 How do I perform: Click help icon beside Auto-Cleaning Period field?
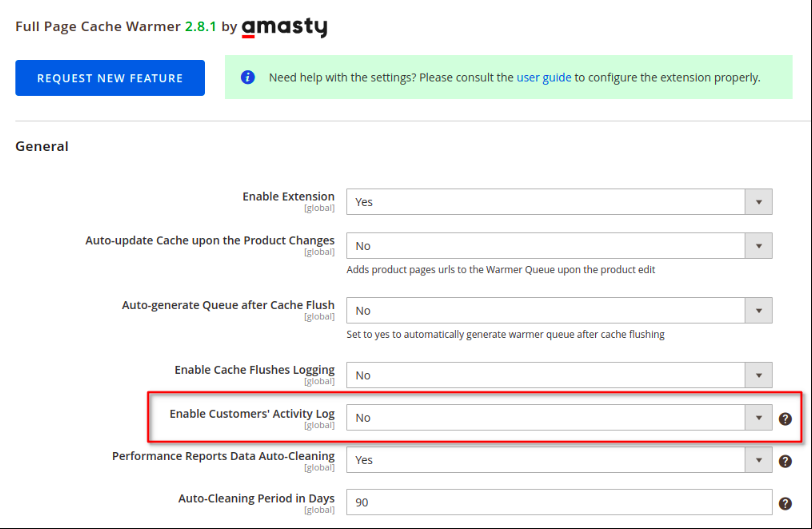785,504
